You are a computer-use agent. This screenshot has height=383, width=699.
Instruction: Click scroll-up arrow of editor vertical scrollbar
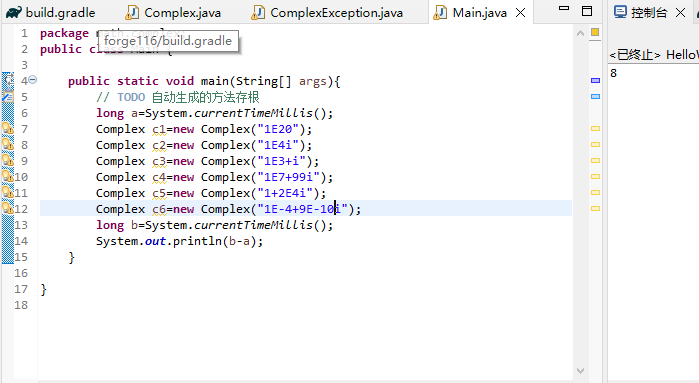point(580,33)
